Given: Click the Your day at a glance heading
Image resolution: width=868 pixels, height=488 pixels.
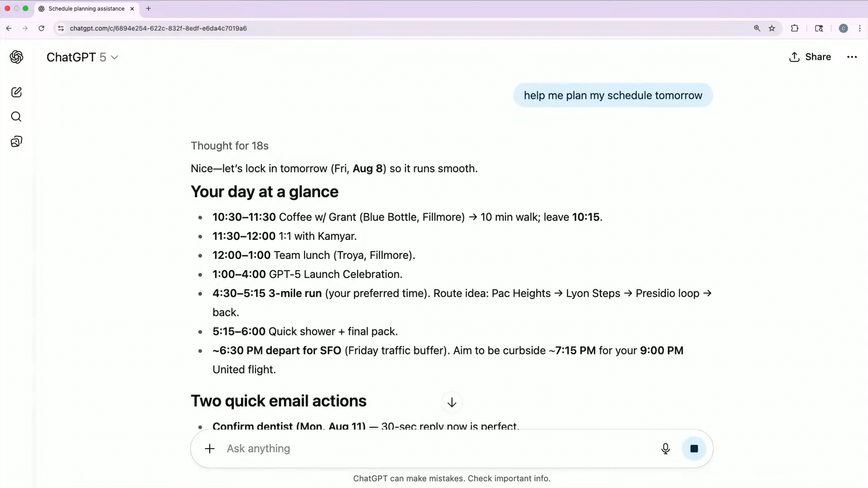Looking at the screenshot, I should point(265,192).
